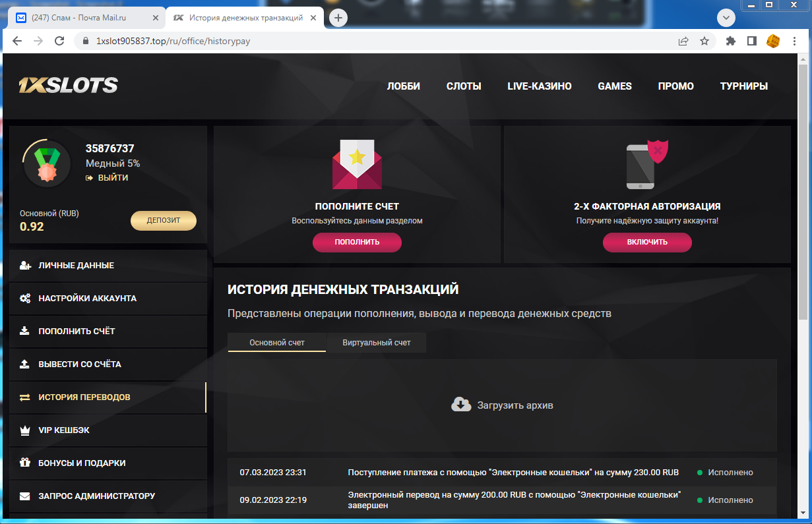Click the address bar URL field

[376, 41]
